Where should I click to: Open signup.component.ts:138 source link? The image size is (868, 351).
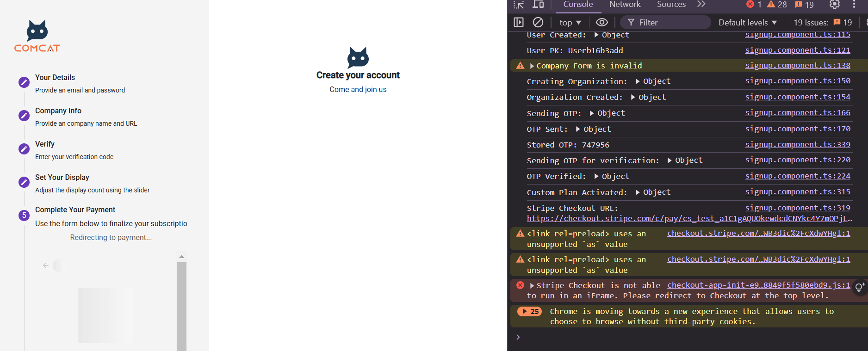pos(797,66)
